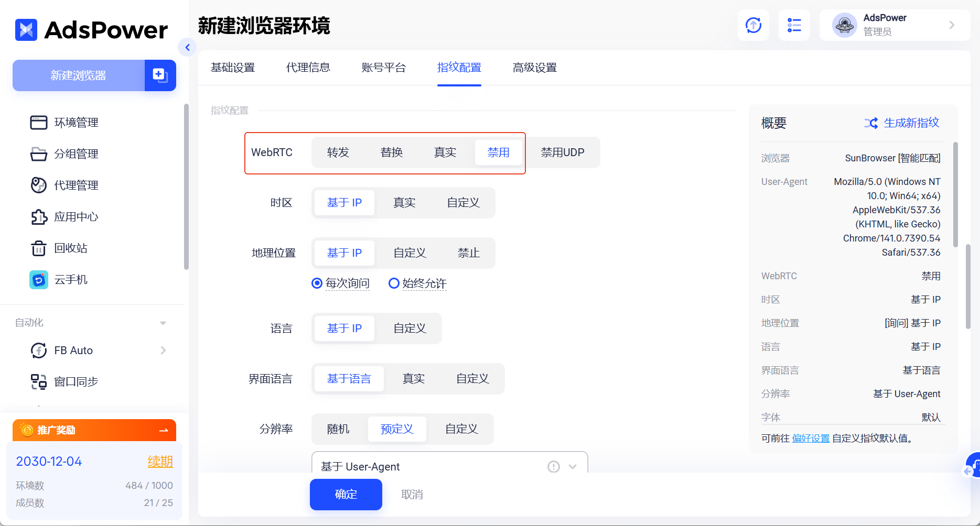Select 代理管理 from the sidebar
This screenshot has width=980, height=526.
76,185
